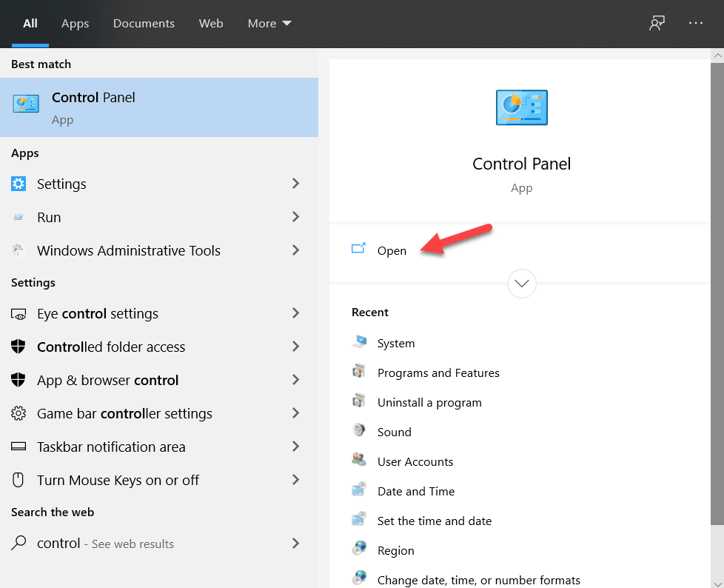
Task: Click the shield icon beside Controlled folder access
Action: click(19, 347)
